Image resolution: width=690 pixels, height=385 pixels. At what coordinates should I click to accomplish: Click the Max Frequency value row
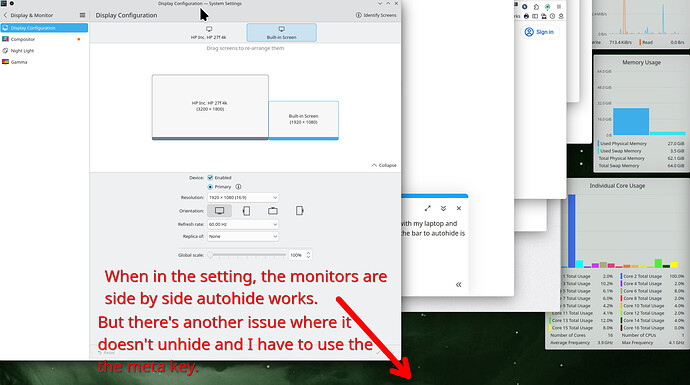(x=653, y=342)
